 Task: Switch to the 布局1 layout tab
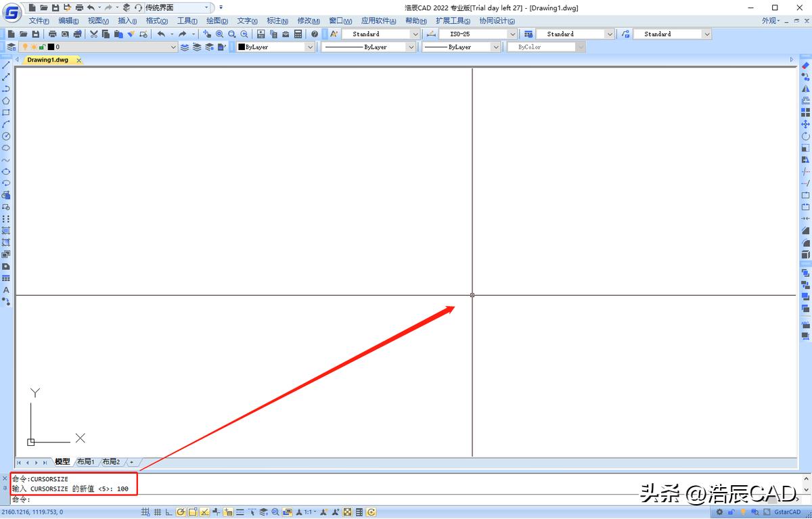coord(86,462)
